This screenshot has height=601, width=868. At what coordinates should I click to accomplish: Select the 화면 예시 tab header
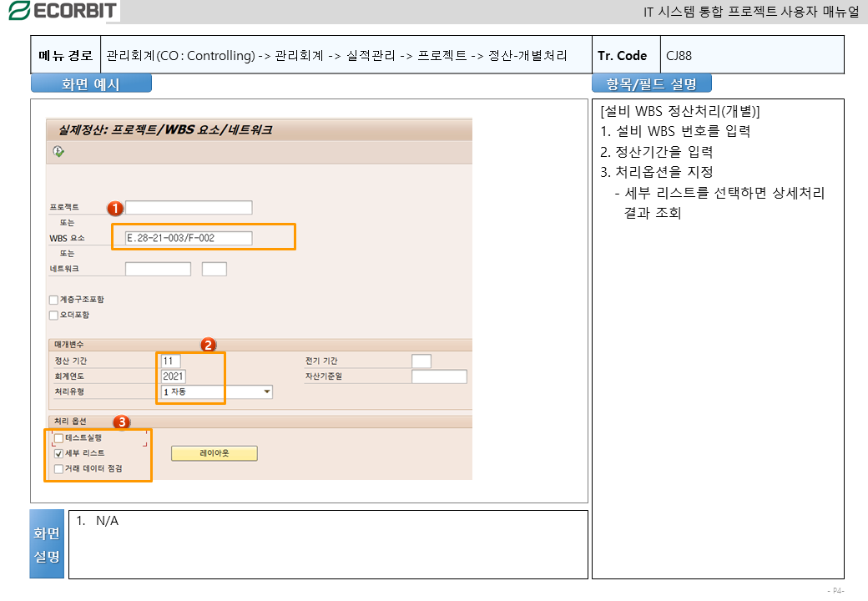click(91, 83)
